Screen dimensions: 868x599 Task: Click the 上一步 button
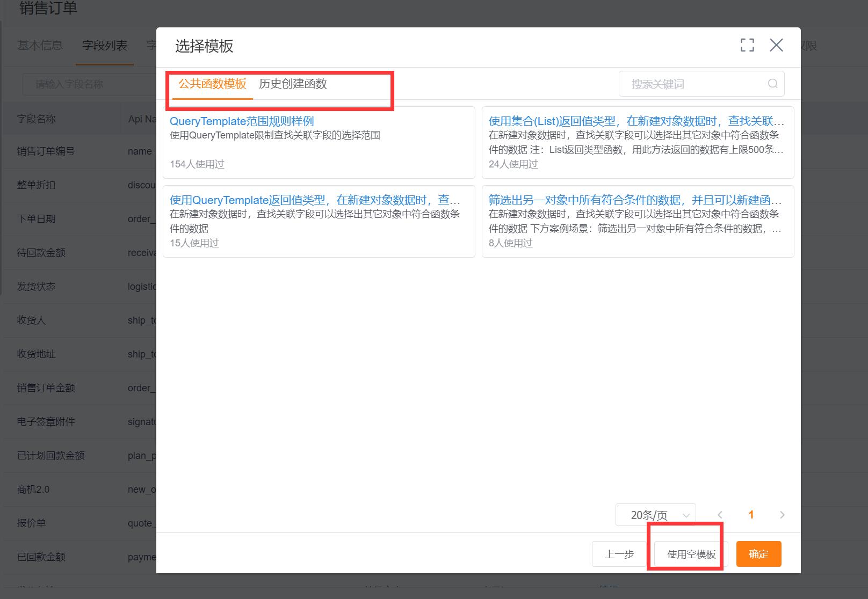pos(619,554)
